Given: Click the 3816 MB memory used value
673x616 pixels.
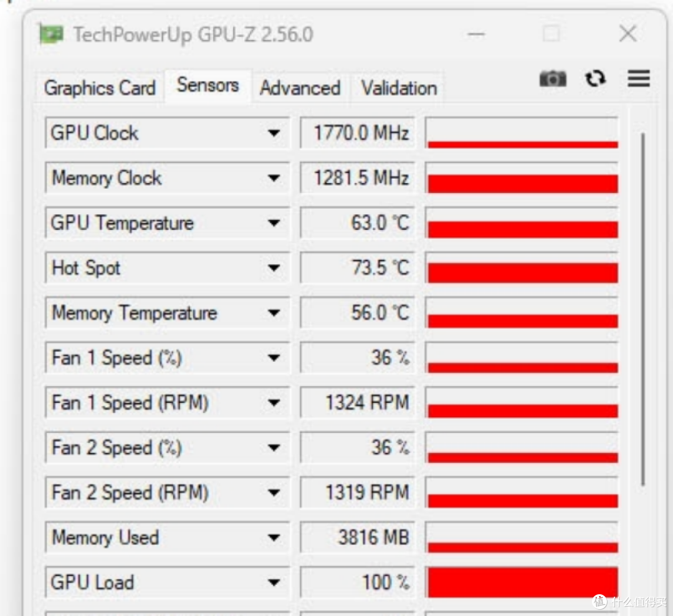Looking at the screenshot, I should (x=358, y=537).
